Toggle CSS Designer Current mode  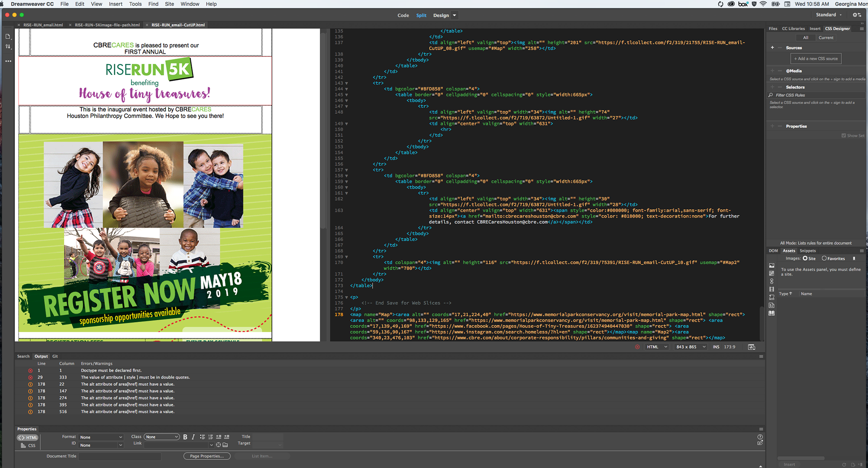pyautogui.click(x=826, y=37)
